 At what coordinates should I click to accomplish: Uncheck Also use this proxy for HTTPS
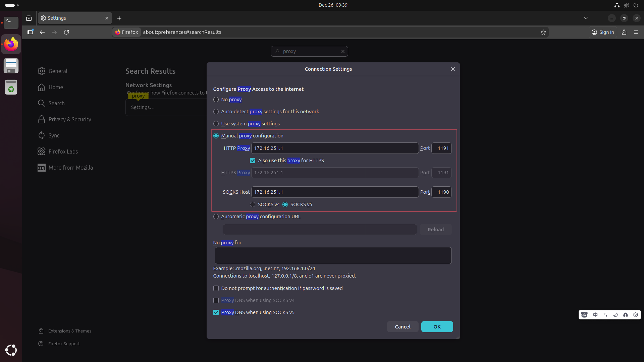[253, 161]
